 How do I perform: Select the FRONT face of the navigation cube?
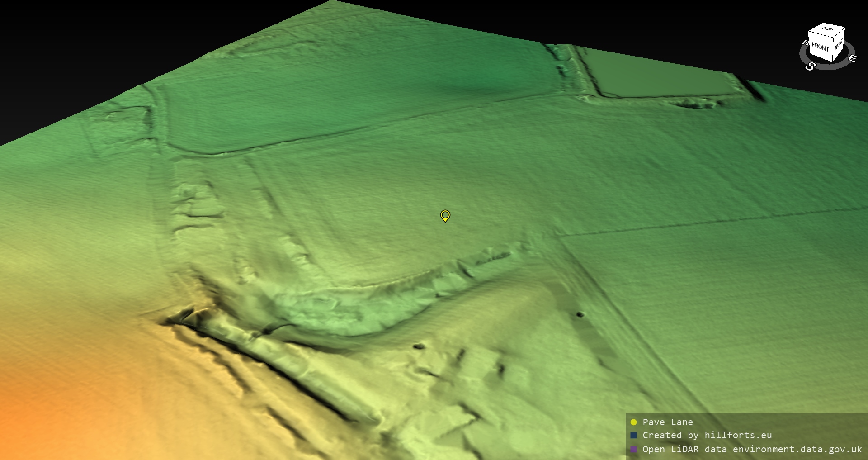click(820, 47)
